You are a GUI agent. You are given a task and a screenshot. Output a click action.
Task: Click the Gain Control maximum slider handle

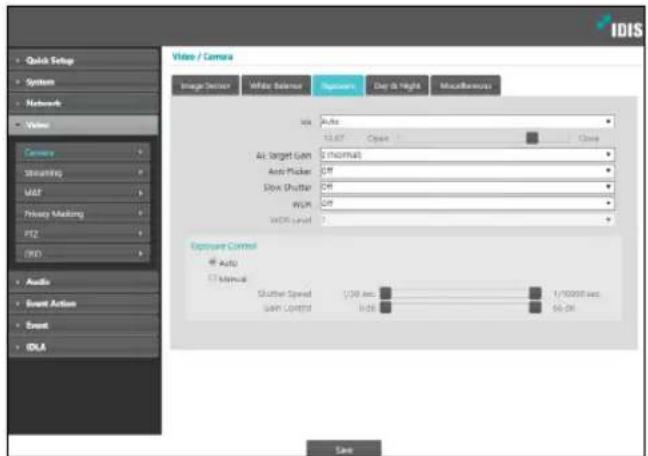click(x=535, y=308)
